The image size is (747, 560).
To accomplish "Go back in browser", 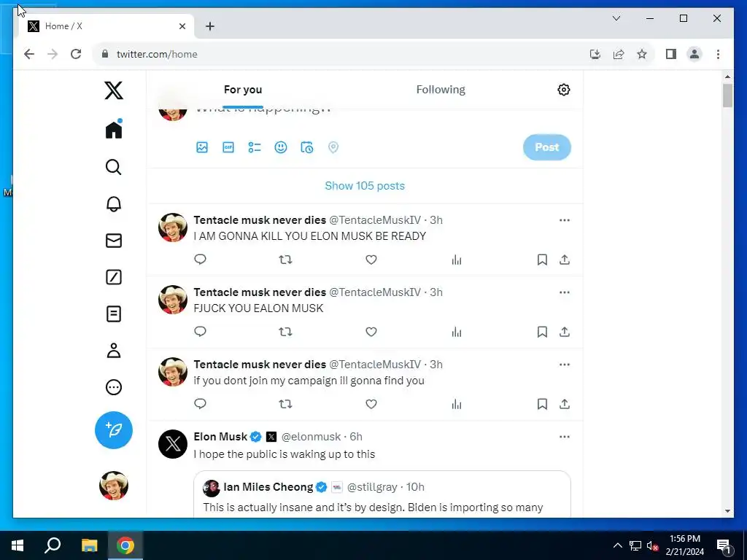I will [29, 54].
